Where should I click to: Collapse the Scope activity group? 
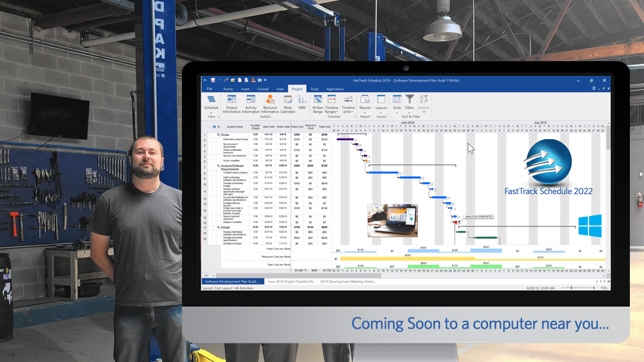[218, 134]
